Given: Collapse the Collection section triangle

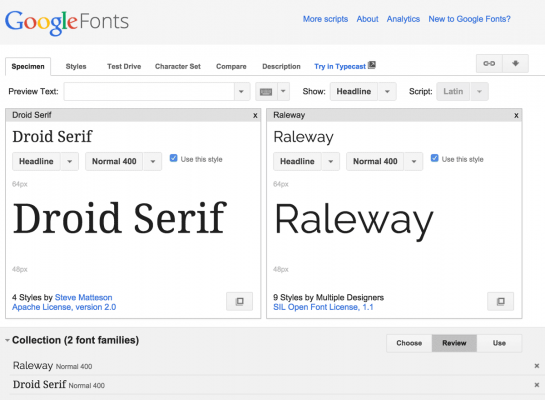Looking at the screenshot, I should (7, 341).
